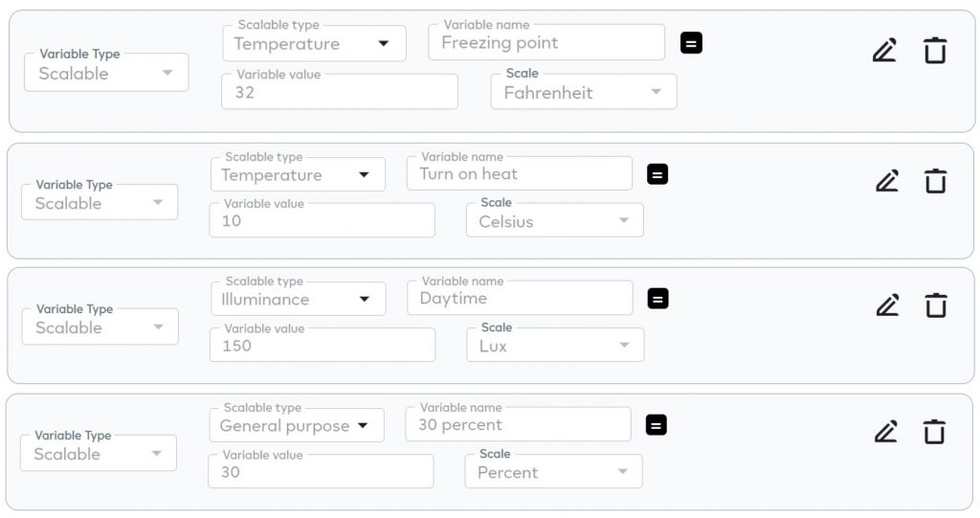This screenshot has height=518, width=980.
Task: Delete the Freezing point variable
Action: (935, 51)
